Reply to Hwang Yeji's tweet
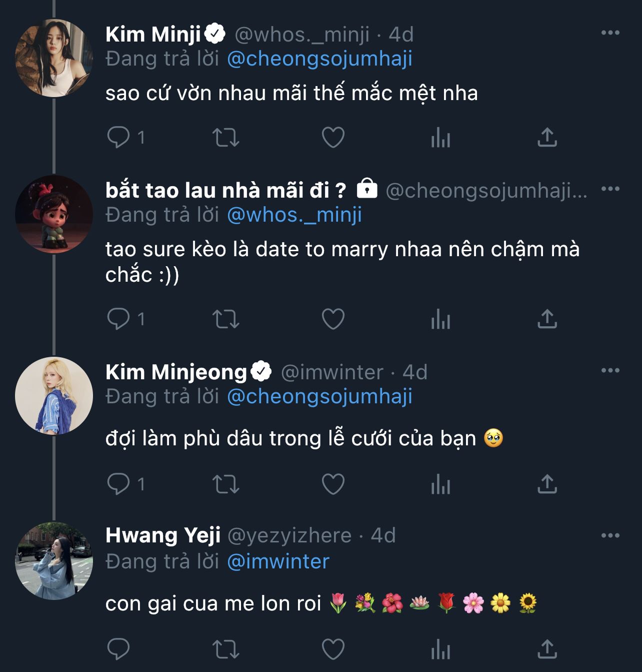Viewport: 642px width, 672px height. tap(118, 649)
